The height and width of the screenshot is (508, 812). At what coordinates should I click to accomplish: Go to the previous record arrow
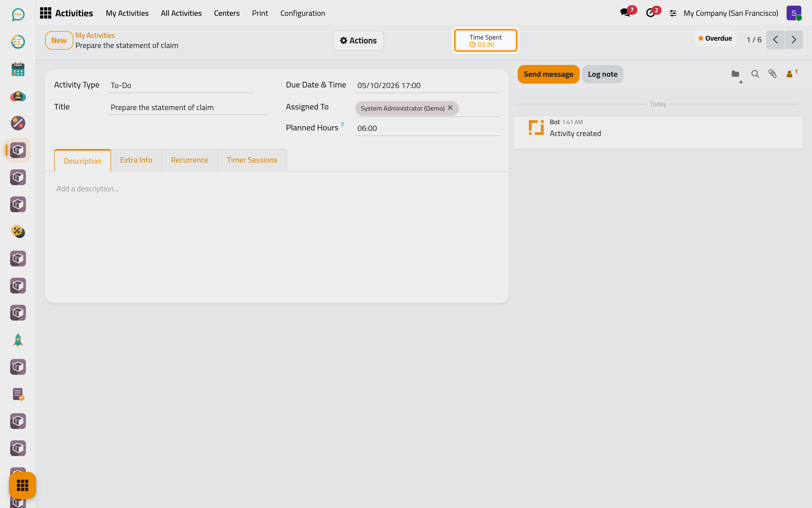coord(775,40)
